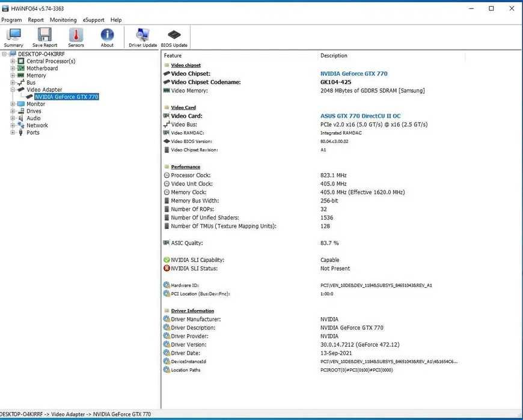Click the ASUS GTX 770 DirectCU II OC link

tap(361, 116)
